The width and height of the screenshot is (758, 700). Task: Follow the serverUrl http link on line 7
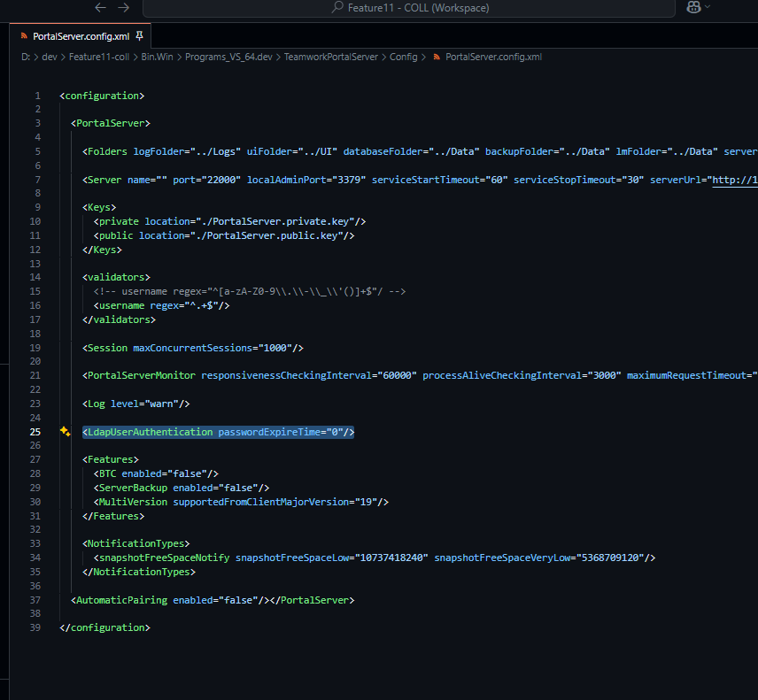click(735, 180)
